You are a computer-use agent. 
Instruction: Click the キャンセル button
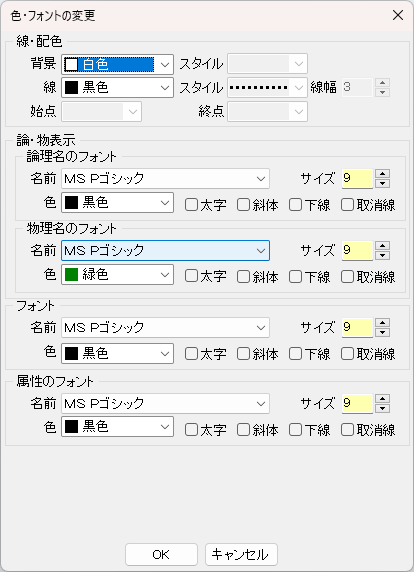pyautogui.click(x=241, y=554)
